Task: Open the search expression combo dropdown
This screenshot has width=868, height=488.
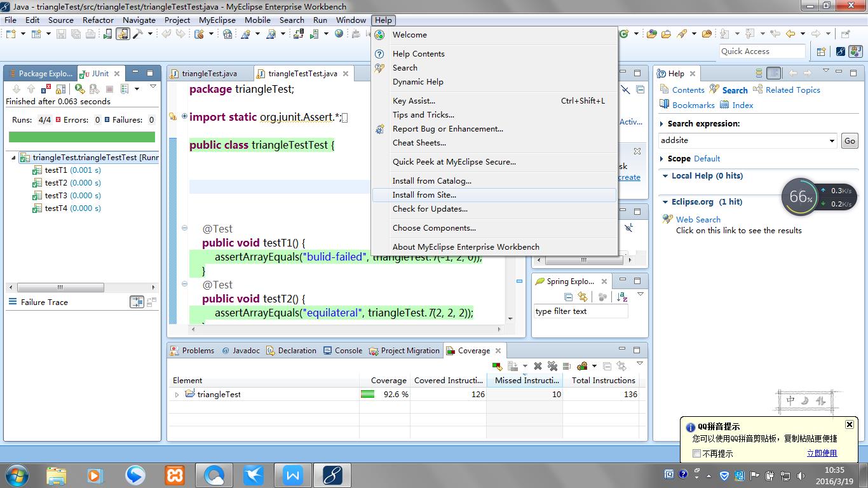Action: tap(832, 140)
